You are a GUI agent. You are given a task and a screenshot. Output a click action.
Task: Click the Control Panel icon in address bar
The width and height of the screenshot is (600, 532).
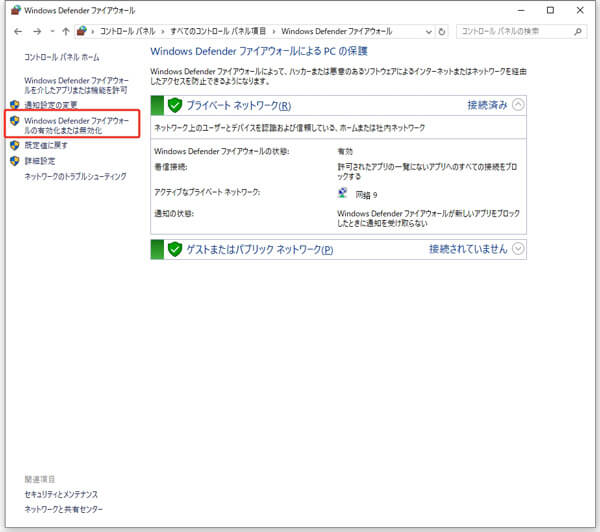(82, 31)
